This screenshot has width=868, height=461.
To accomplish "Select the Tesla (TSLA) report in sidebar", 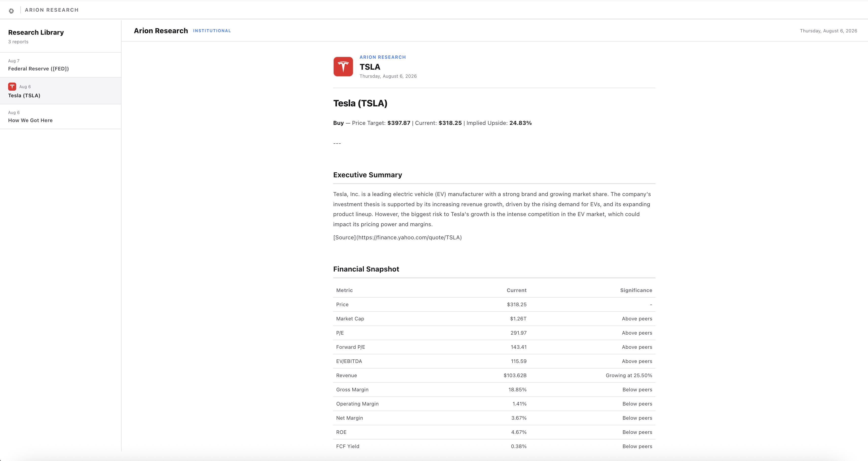I will 61,91.
